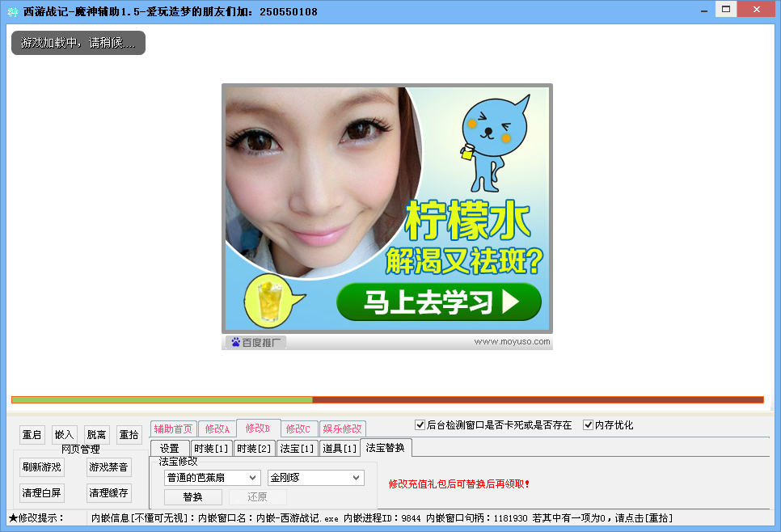Click the lemon drink bubble icon in ad

(x=273, y=301)
